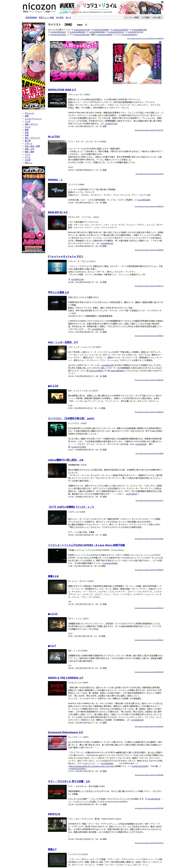This screenshot has width=183, height=868.
Task: Open the 新着投稿動画 link
Action: 31,18
